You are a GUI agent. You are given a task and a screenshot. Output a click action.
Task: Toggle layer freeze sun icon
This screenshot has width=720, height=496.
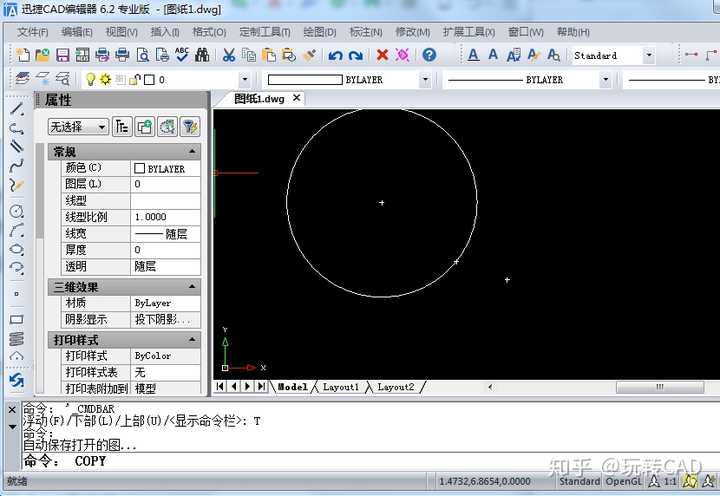[105, 79]
